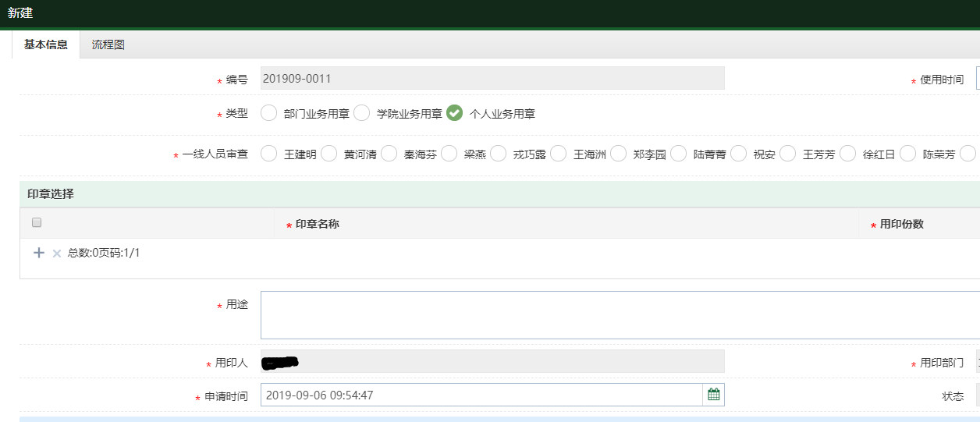Select the 基本信息 tab
Image resolution: width=980 pixels, height=422 pixels.
click(x=46, y=44)
